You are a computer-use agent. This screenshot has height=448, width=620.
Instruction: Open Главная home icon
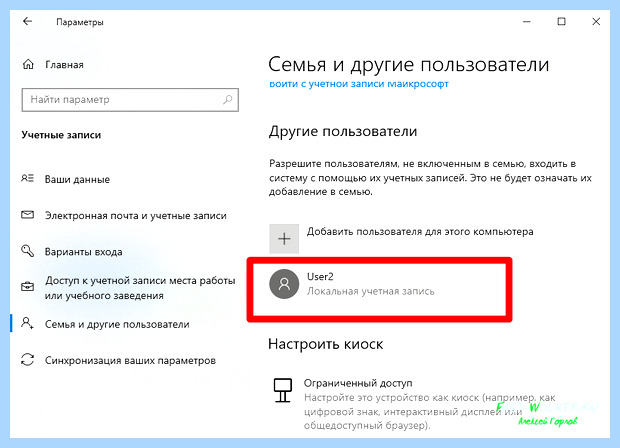28,64
